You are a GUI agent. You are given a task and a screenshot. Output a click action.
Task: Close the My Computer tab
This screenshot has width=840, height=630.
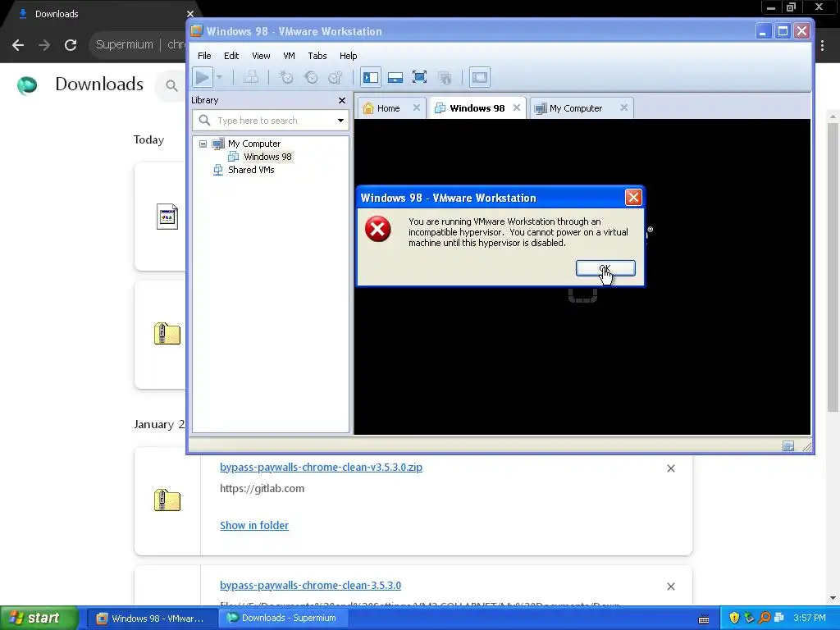tap(623, 107)
